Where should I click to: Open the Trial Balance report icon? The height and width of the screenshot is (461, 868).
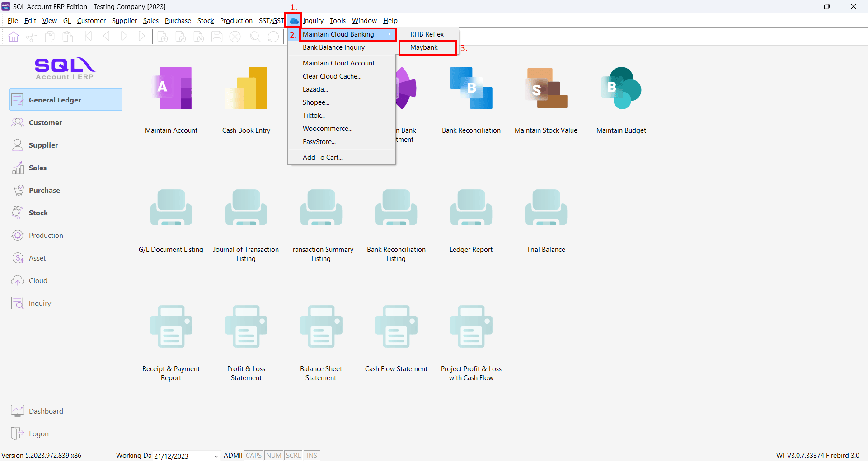[x=546, y=208]
